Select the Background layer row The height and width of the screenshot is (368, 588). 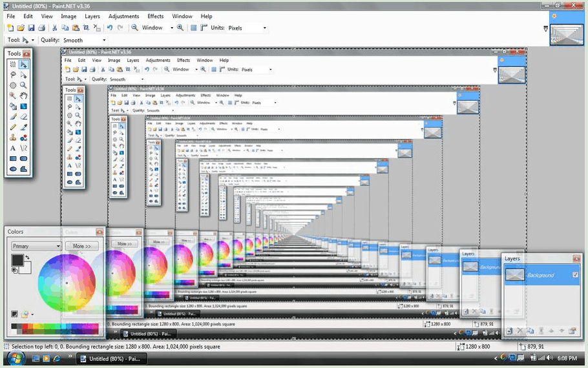tap(542, 275)
